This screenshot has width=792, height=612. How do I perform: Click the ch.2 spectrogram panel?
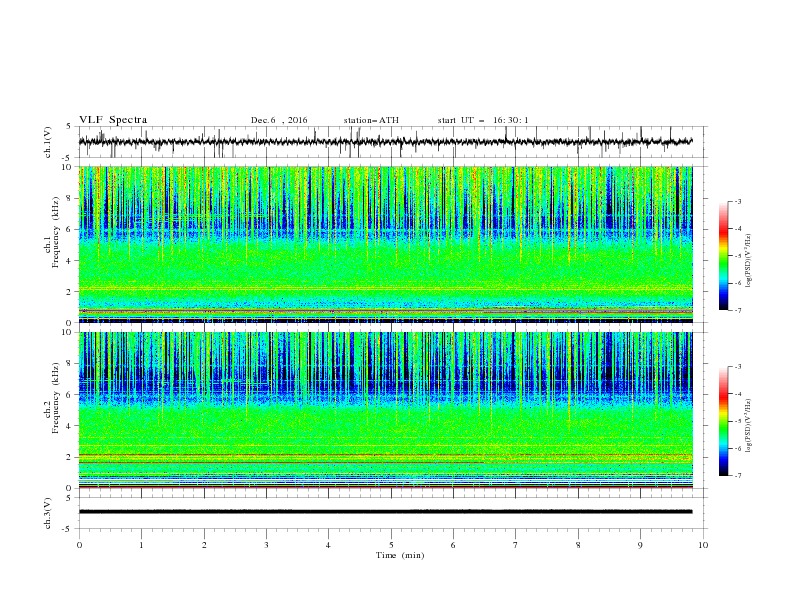385,410
